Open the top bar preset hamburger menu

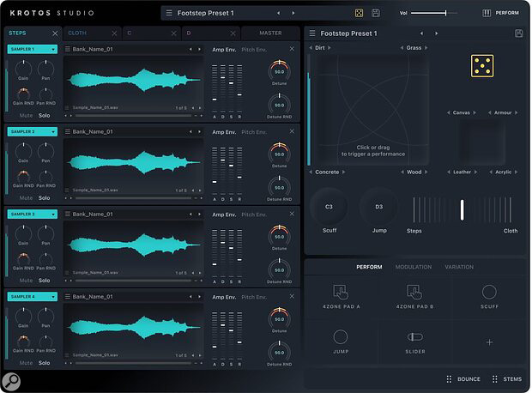coord(169,13)
